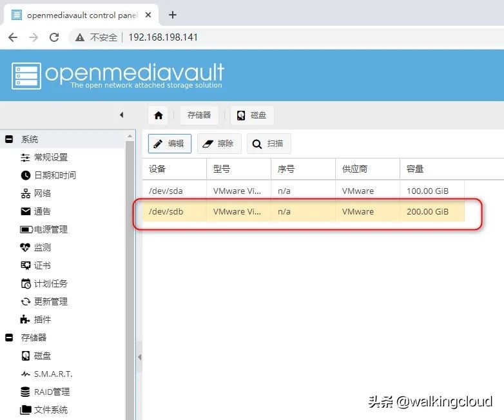The width and height of the screenshot is (504, 420).
Task: Open RAID管理 in the sidebar
Action: (52, 392)
